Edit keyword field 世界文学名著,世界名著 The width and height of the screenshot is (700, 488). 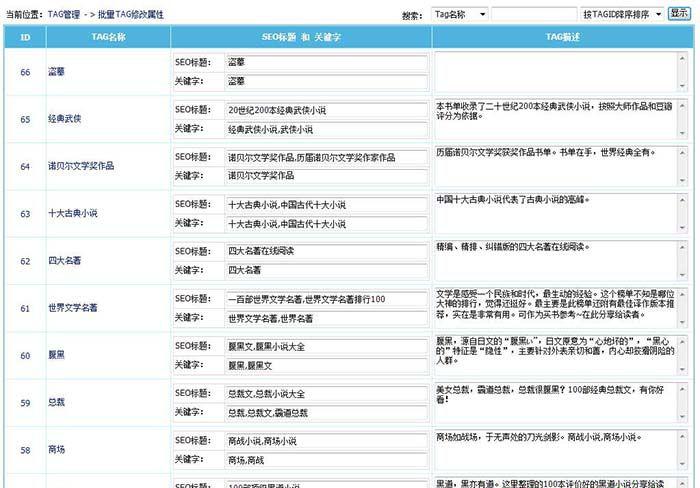[x=327, y=318]
